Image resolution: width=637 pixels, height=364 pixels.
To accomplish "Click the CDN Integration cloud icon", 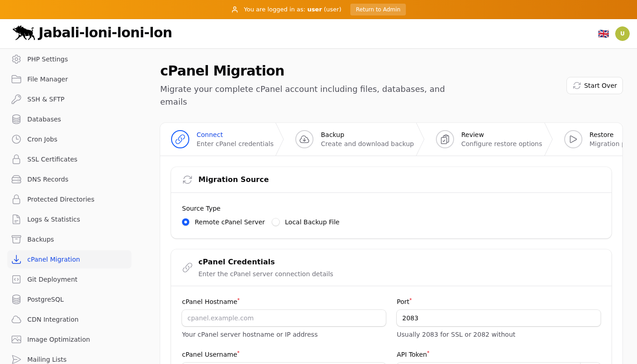I will 16,319.
